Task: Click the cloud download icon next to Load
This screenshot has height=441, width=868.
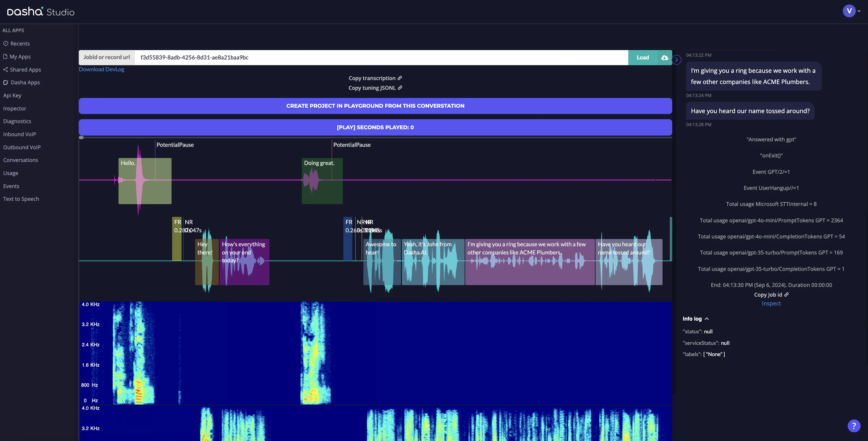Action: (x=664, y=58)
